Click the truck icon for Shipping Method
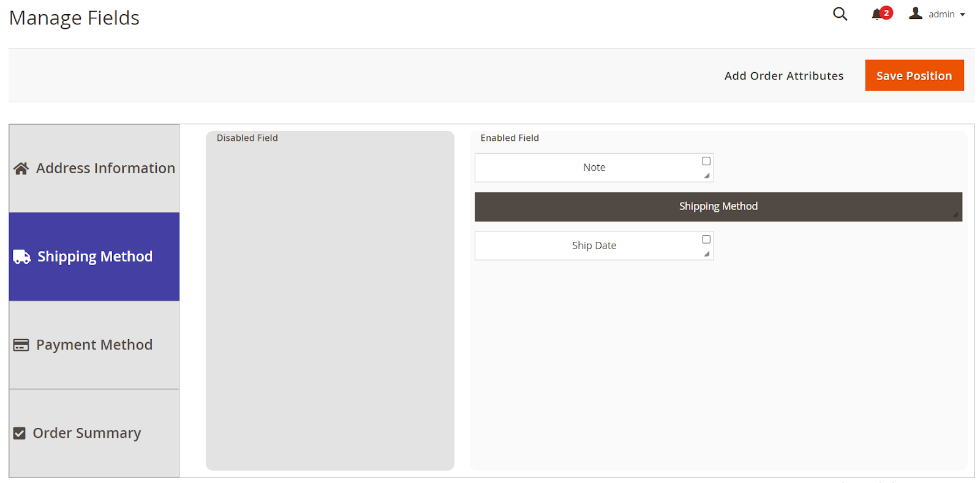The width and height of the screenshot is (980, 483). [x=22, y=257]
